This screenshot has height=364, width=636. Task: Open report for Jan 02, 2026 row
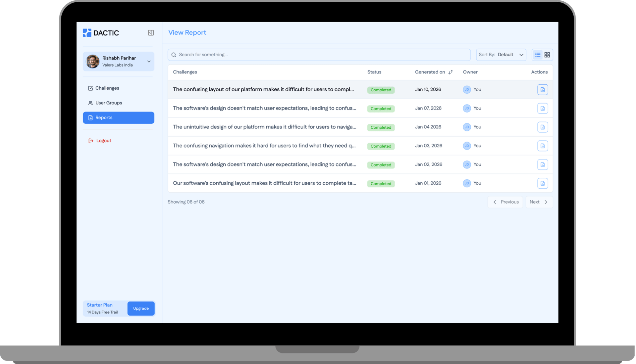[x=543, y=164]
